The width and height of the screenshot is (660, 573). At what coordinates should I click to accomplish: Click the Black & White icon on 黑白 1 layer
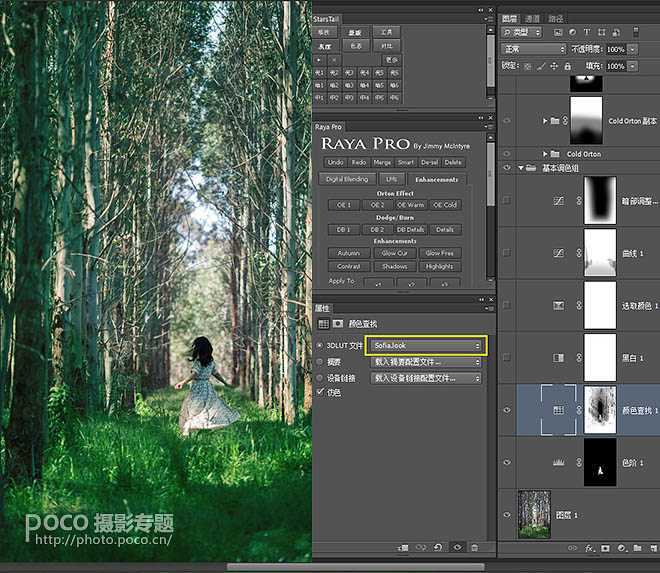[558, 358]
